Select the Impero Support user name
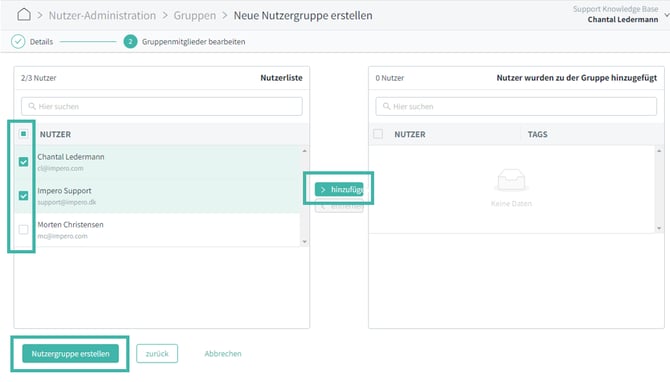The height and width of the screenshot is (382, 670). coord(65,191)
